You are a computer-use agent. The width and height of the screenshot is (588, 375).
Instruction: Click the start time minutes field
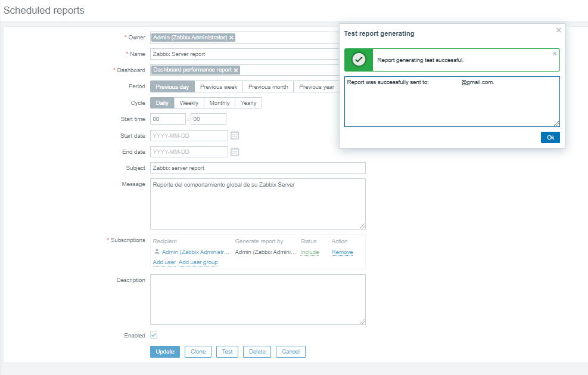[x=209, y=119]
